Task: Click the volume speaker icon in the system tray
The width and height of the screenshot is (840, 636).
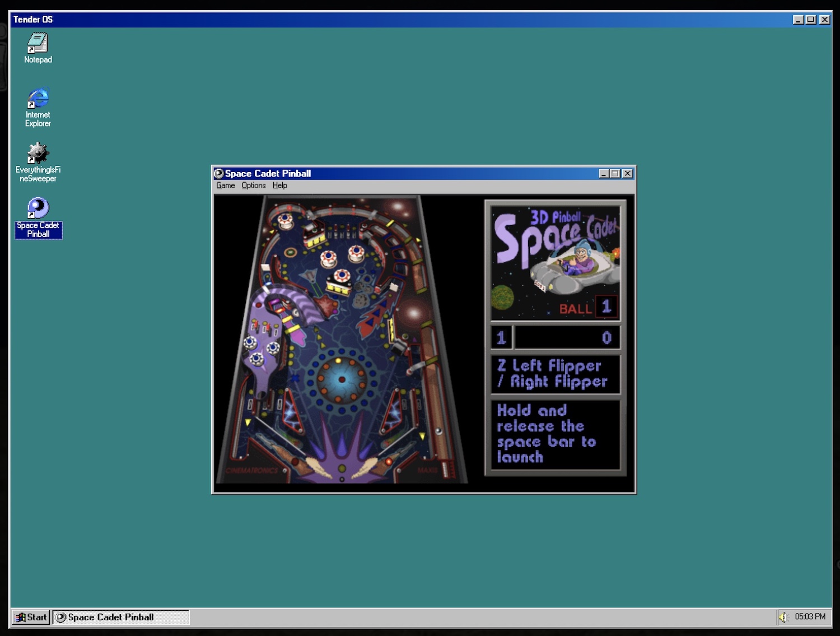Action: point(783,618)
